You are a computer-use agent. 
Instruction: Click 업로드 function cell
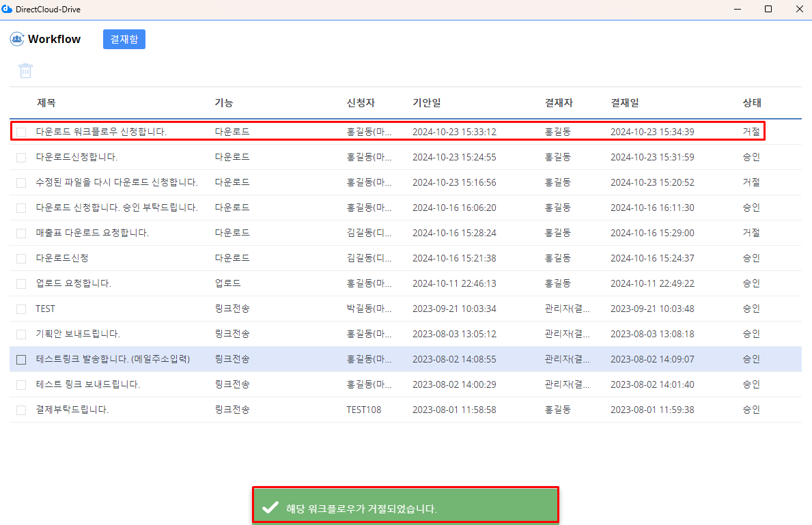[228, 283]
